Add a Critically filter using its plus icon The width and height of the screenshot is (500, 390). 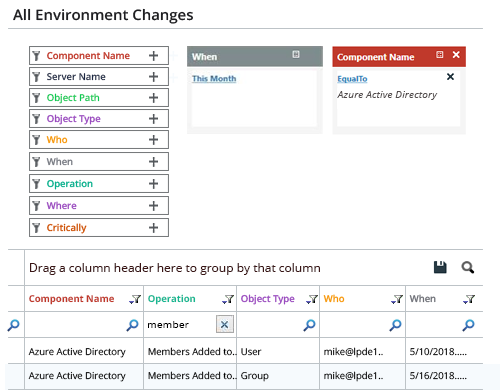coord(153,228)
